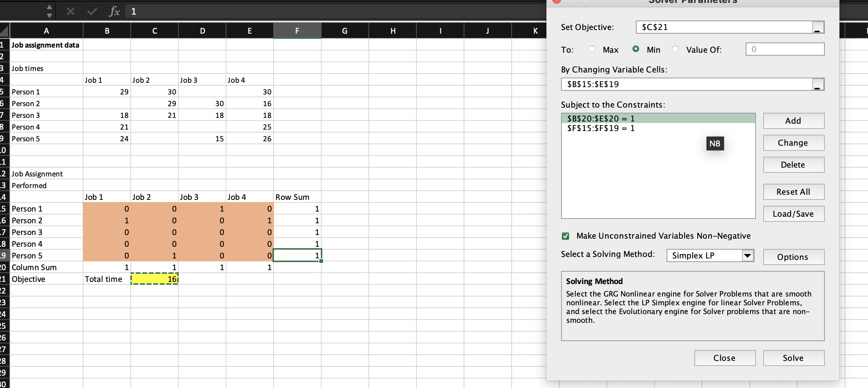Click the Change constraint button
Image resolution: width=868 pixels, height=388 pixels.
pyautogui.click(x=793, y=143)
